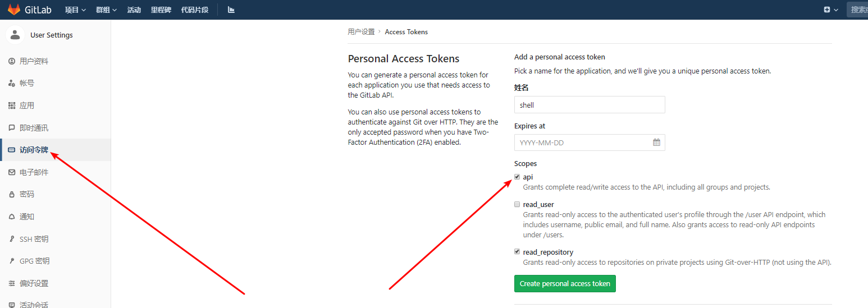Enable the read_user scope checkbox
The width and height of the screenshot is (868, 308).
pos(517,204)
